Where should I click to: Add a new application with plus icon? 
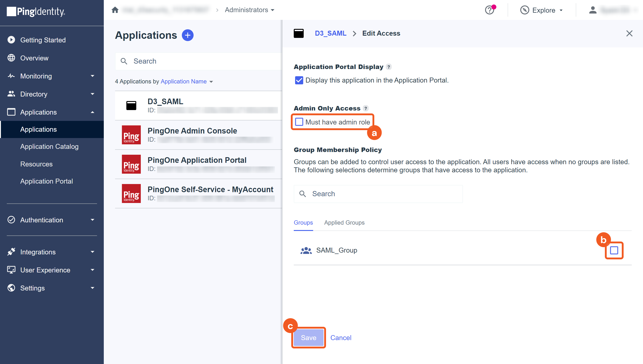click(187, 35)
